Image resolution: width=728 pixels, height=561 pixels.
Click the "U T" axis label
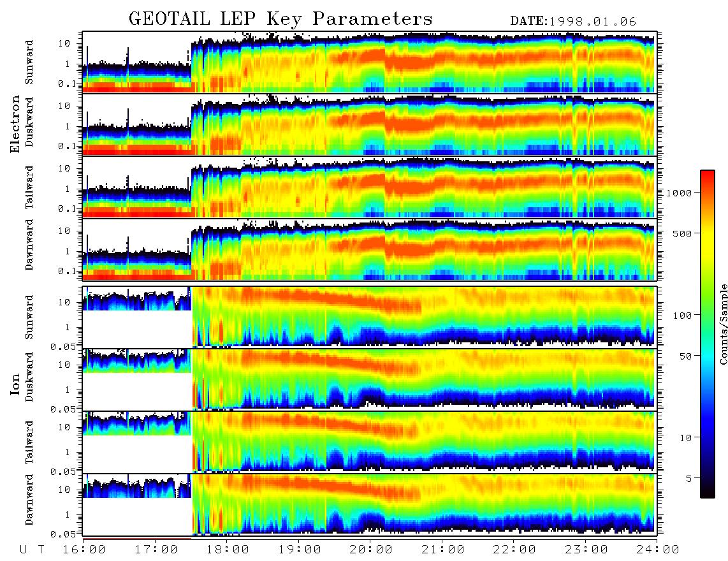pos(32,550)
